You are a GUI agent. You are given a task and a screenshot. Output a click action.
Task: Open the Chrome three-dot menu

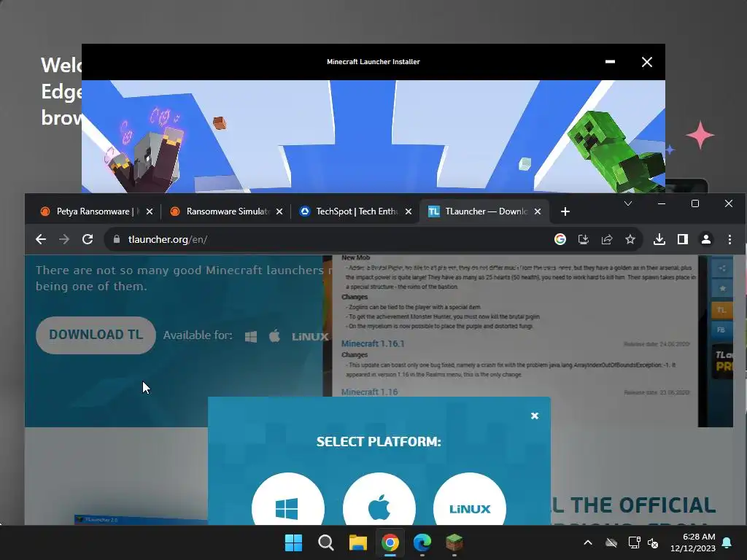click(729, 239)
